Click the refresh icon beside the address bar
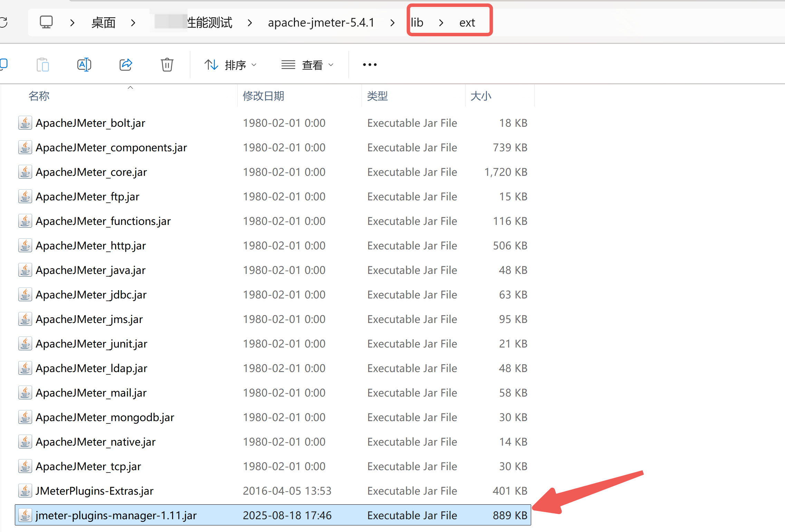This screenshot has height=532, width=785. tap(3, 22)
